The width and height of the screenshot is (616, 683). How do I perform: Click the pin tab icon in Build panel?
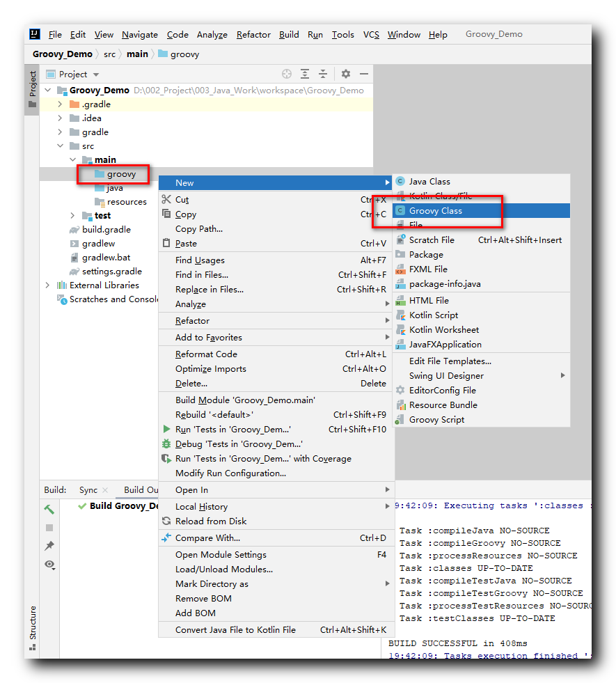(49, 546)
